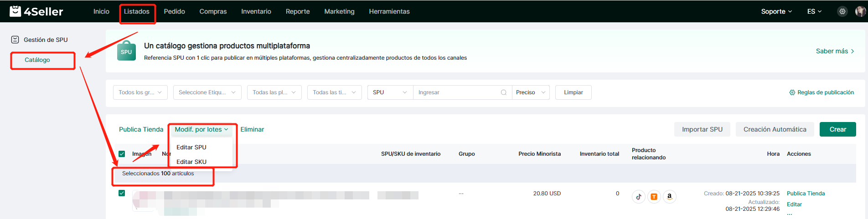The height and width of the screenshot is (219, 868).
Task: Open the Preciso match-type dropdown
Action: 530,92
